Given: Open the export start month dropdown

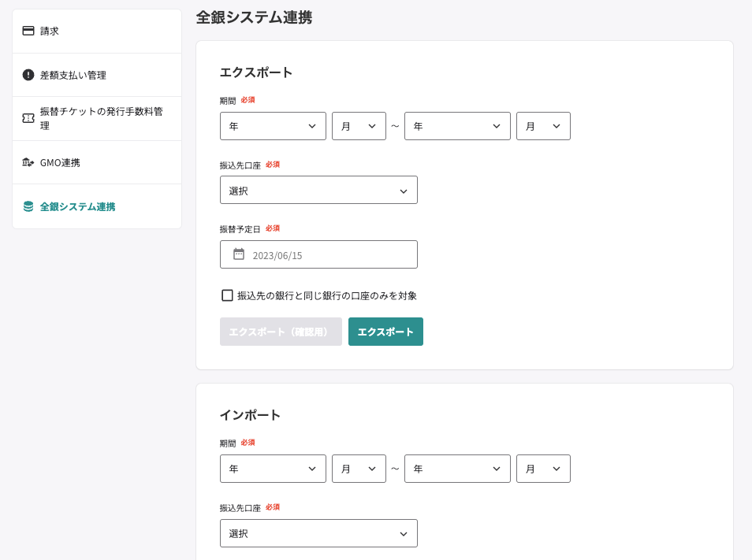Looking at the screenshot, I should pyautogui.click(x=359, y=126).
